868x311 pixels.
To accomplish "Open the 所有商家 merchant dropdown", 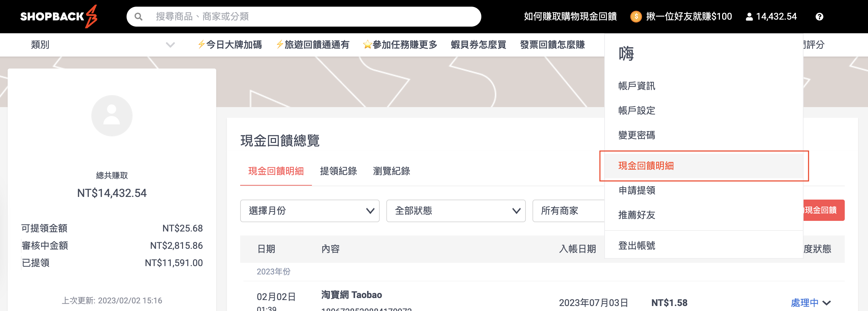I will pyautogui.click(x=569, y=211).
